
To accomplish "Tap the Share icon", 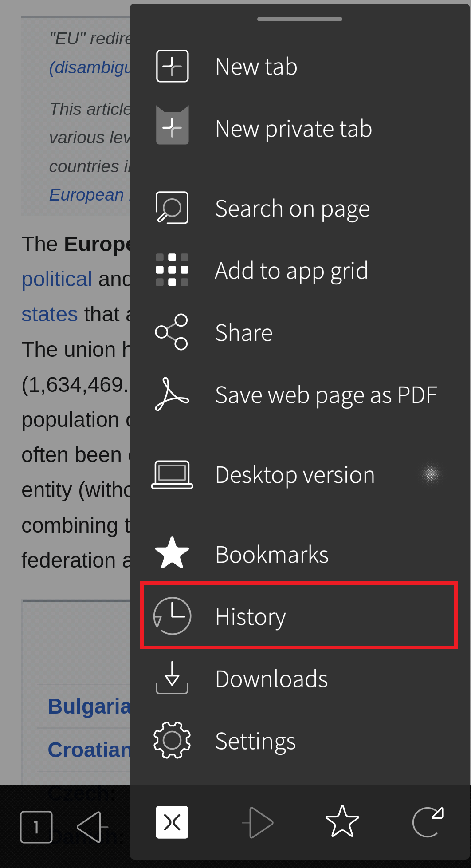I will pos(172,332).
